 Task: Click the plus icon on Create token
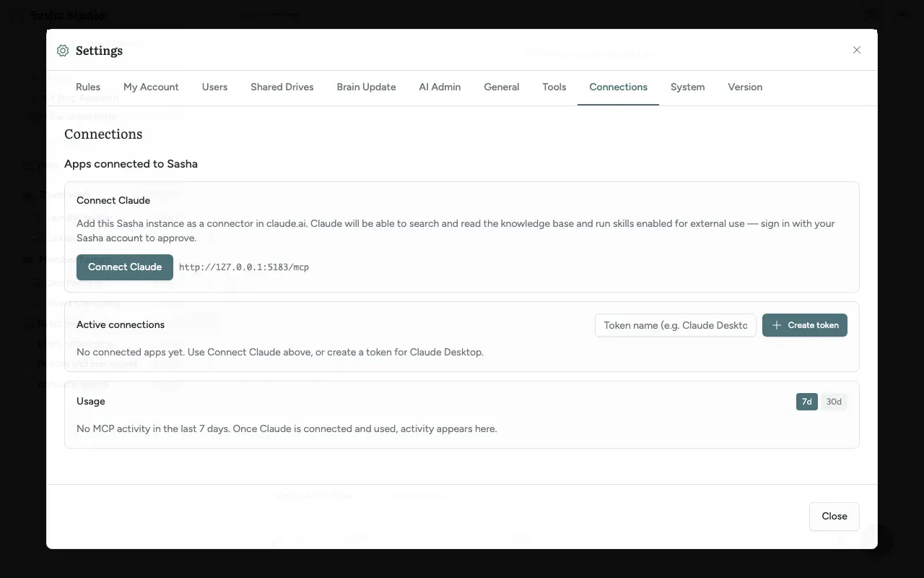coord(777,325)
